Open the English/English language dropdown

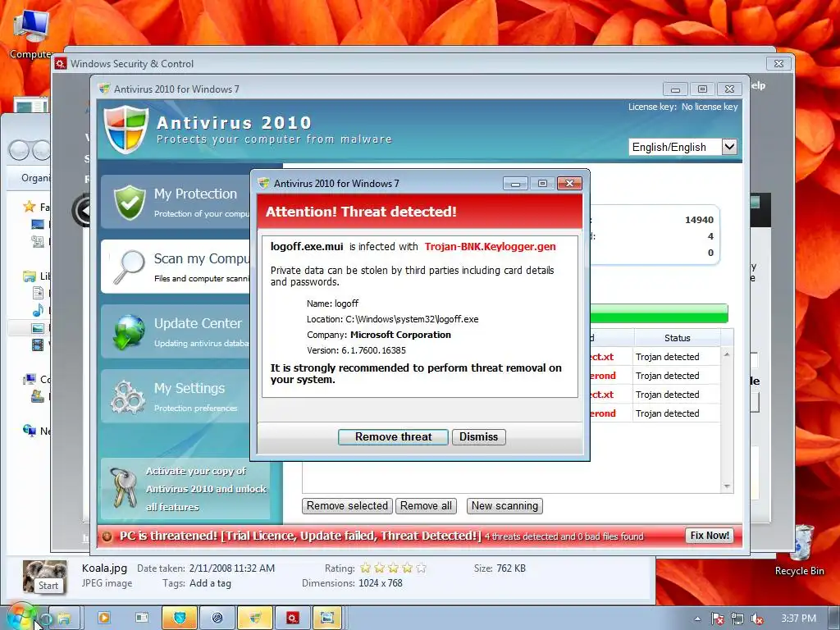729,146
